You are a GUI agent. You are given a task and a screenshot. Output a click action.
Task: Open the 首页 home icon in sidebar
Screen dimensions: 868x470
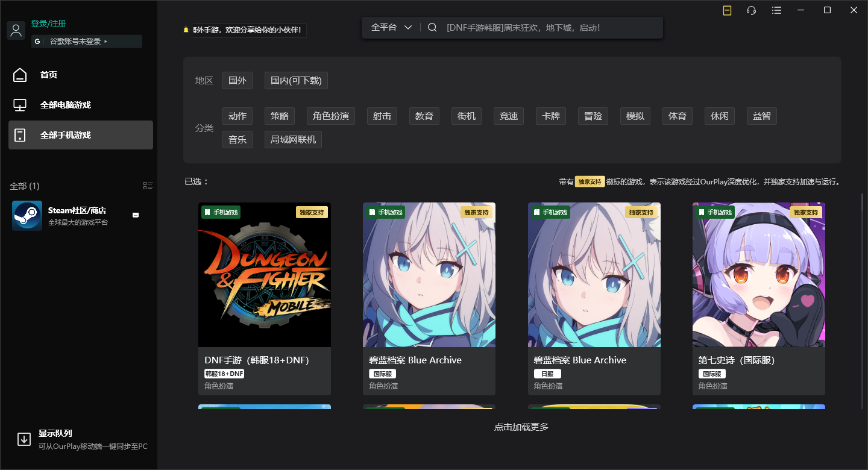pyautogui.click(x=20, y=74)
